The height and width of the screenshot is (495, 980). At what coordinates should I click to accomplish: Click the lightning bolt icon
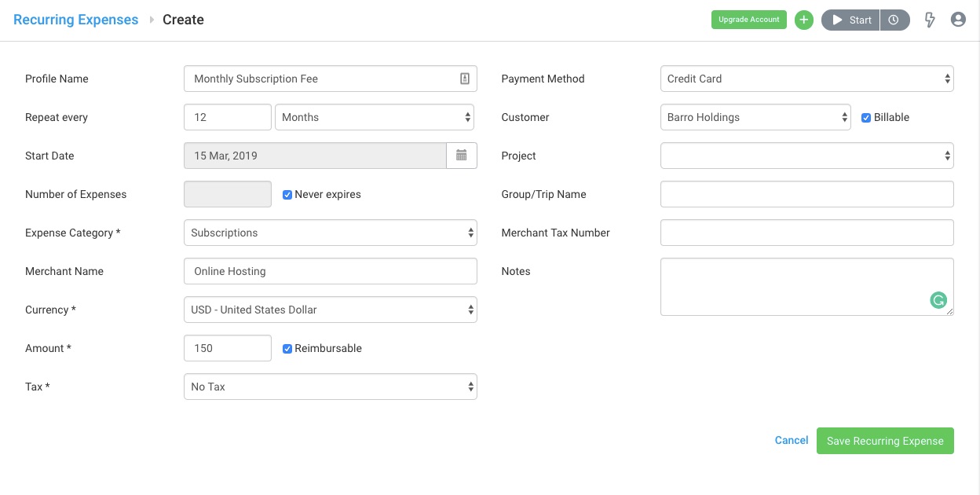click(x=931, y=20)
